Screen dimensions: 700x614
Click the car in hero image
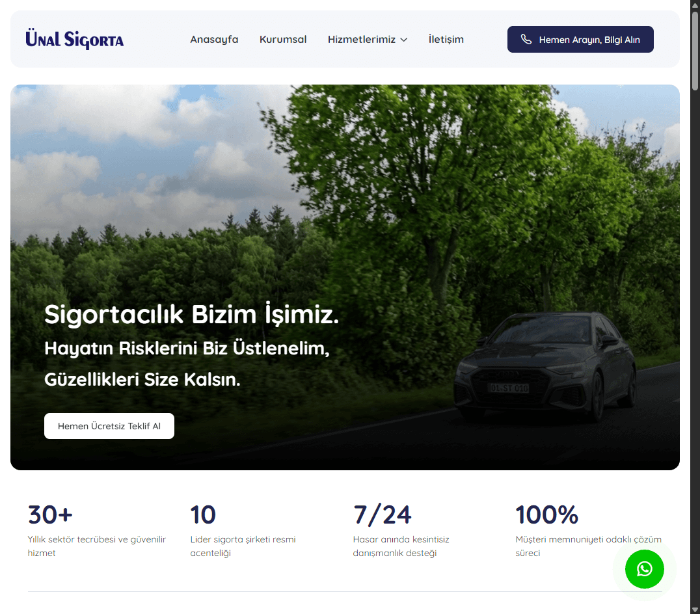tap(546, 365)
